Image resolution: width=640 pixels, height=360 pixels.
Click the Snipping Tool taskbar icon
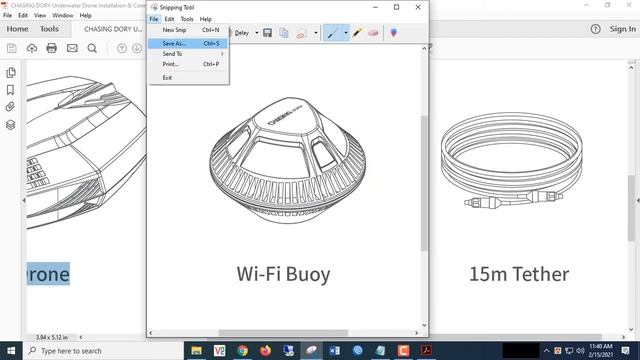point(311,351)
